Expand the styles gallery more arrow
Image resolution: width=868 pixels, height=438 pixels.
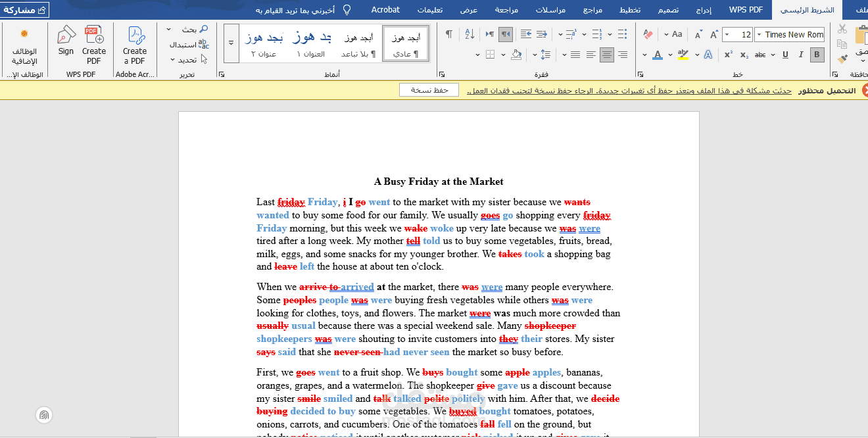(x=231, y=43)
